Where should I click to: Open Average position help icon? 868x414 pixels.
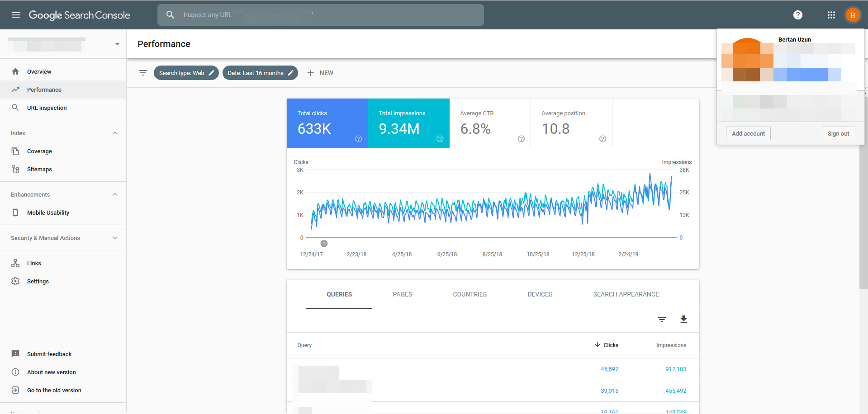click(602, 139)
